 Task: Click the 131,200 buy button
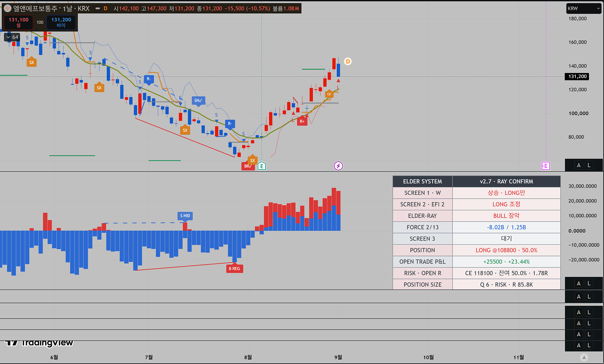pos(61,22)
